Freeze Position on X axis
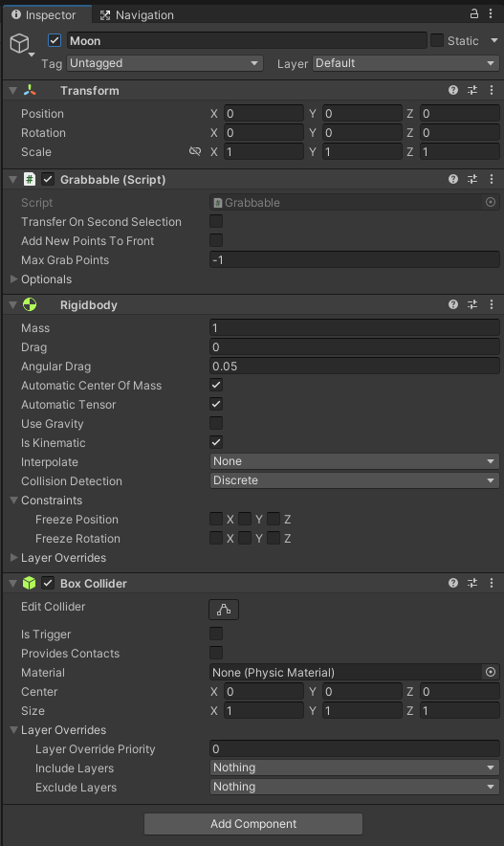 pyautogui.click(x=216, y=519)
